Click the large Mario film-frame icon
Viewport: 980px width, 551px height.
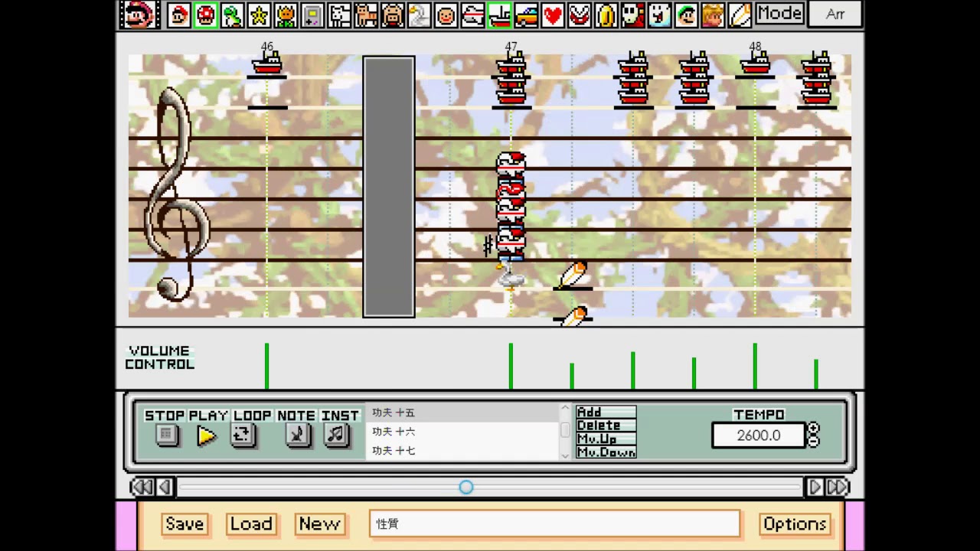click(139, 15)
